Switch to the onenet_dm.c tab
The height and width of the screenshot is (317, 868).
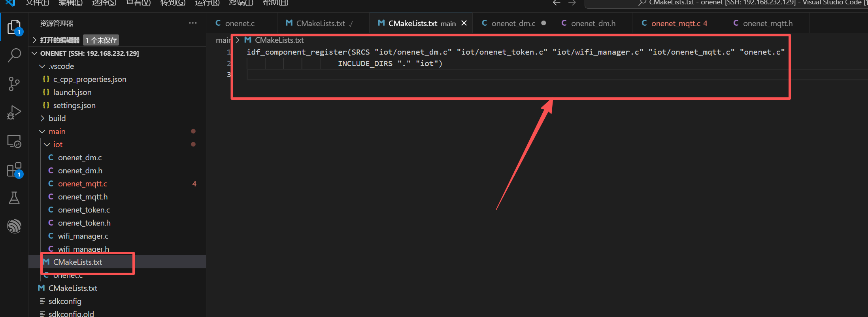click(x=512, y=23)
